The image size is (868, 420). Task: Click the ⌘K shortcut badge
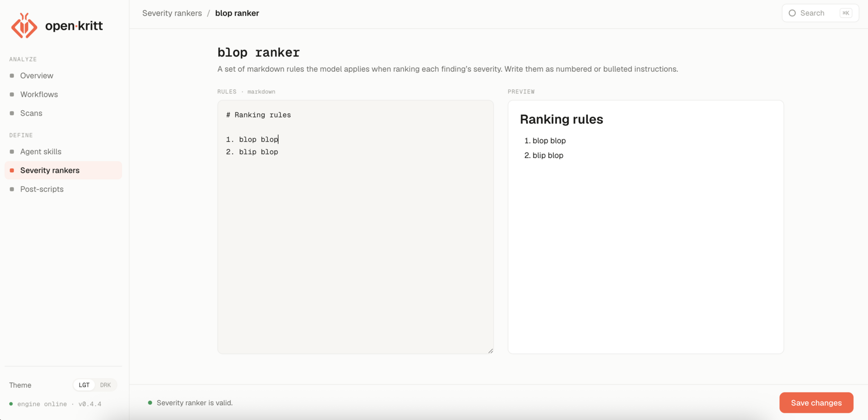pyautogui.click(x=845, y=13)
